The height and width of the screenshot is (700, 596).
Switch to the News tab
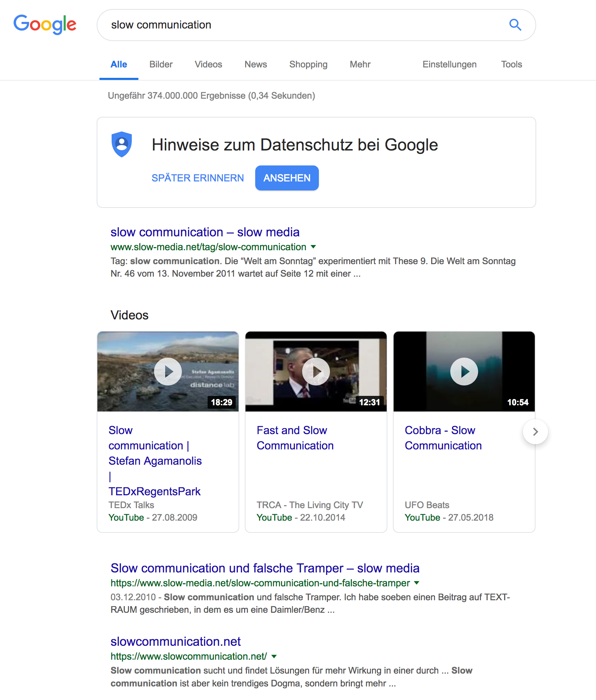click(256, 65)
